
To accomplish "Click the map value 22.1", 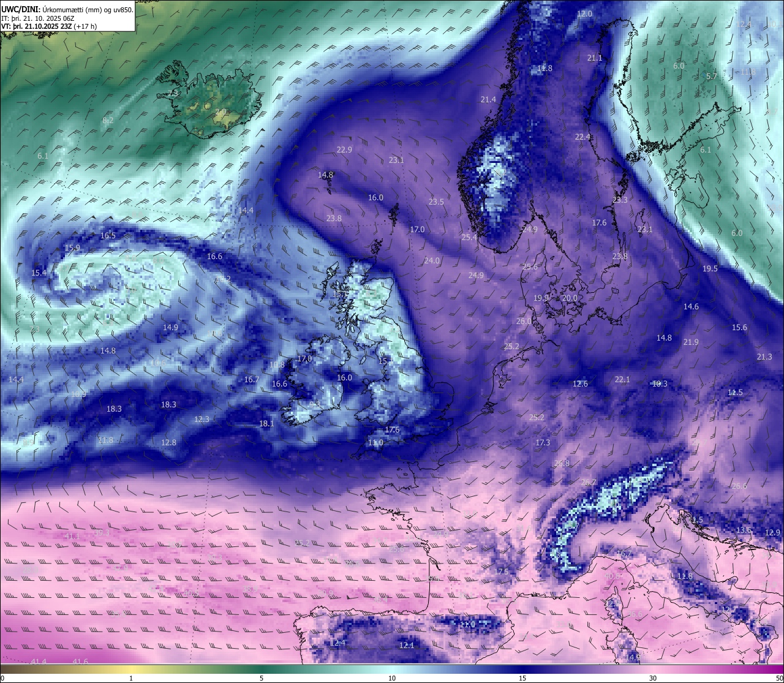I will (x=622, y=380).
